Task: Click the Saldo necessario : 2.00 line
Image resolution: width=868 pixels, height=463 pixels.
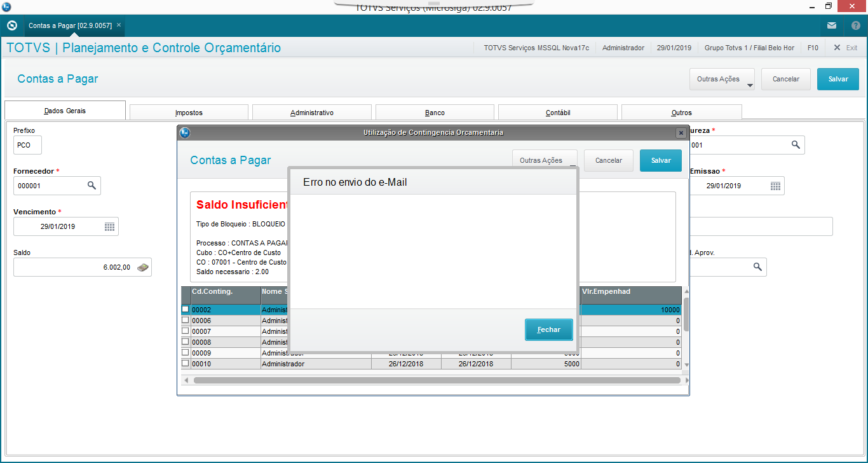Action: [x=233, y=272]
